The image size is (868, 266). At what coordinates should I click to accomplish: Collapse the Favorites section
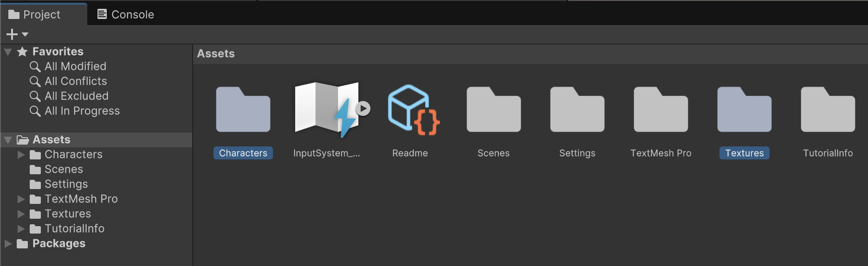point(8,52)
